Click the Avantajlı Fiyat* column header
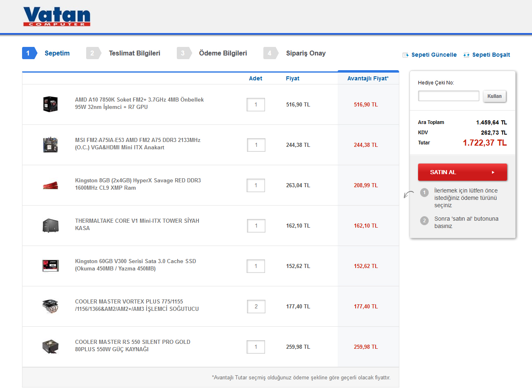 click(368, 78)
